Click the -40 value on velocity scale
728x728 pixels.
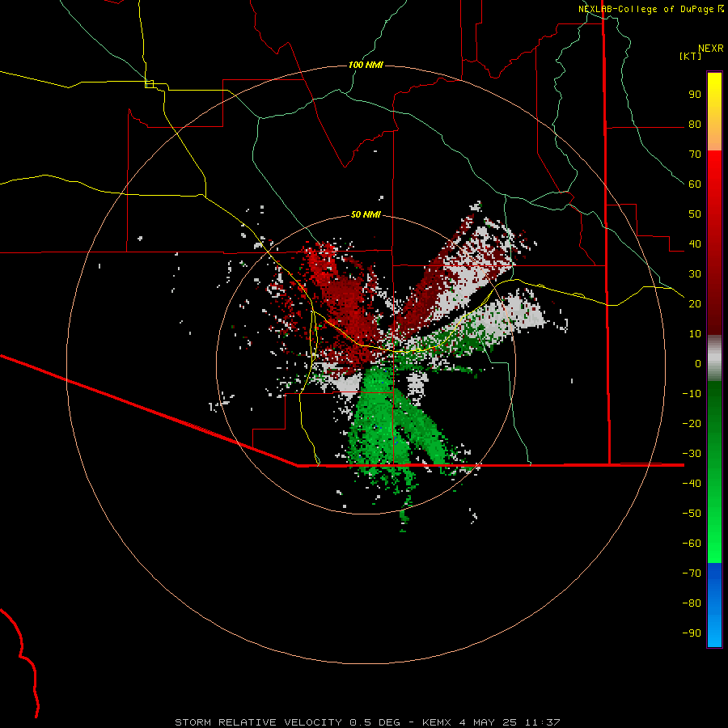[x=692, y=484]
